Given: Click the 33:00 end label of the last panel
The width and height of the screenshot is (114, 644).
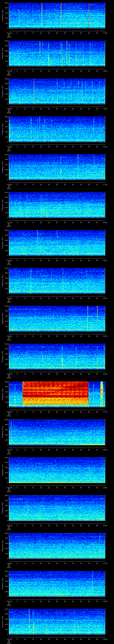Looking at the screenshot, I should point(105,639).
